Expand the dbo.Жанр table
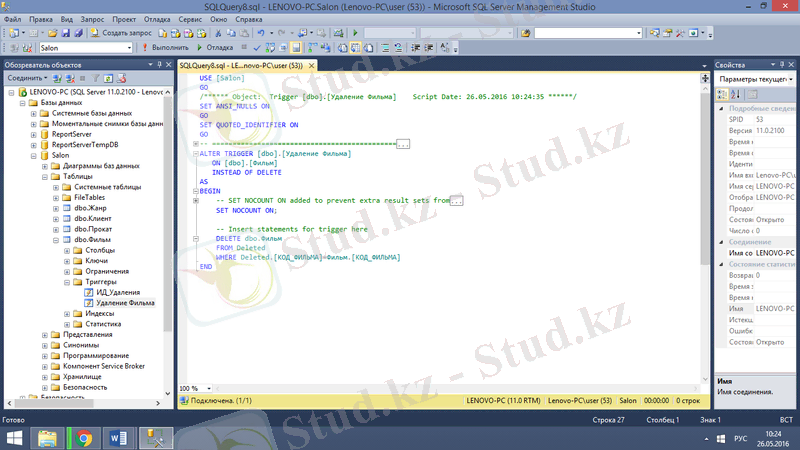 [x=56, y=208]
